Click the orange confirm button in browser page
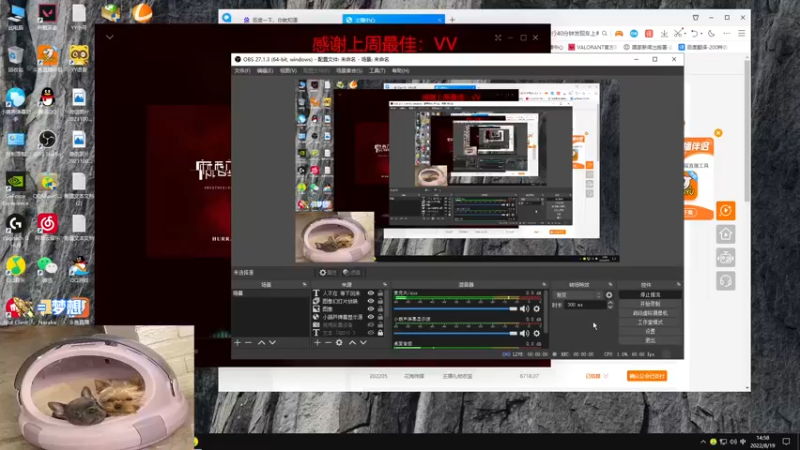800x450 pixels. 647,376
